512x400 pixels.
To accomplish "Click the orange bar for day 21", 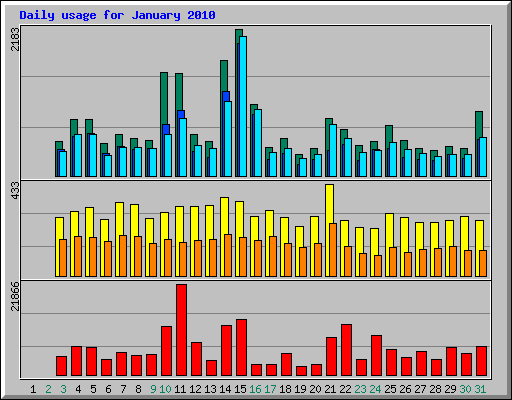I will click(x=333, y=250).
